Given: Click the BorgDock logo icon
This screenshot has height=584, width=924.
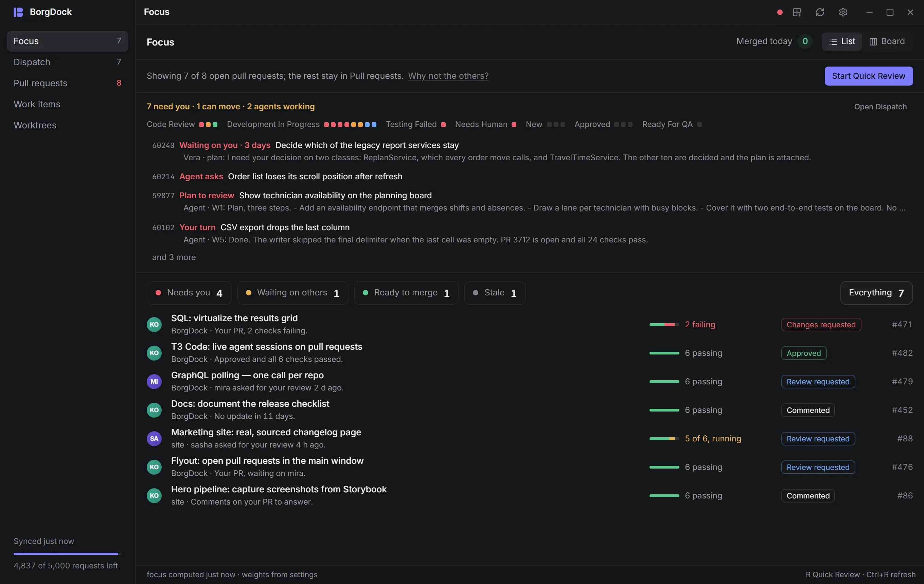Looking at the screenshot, I should point(18,12).
